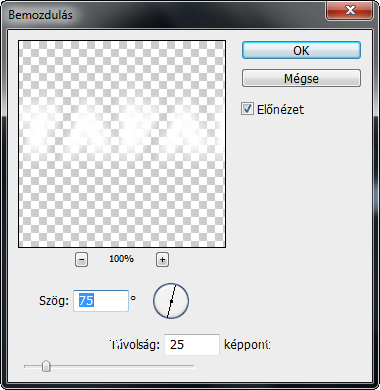Click the Előnézet label text
This screenshot has width=380, height=390.
pyautogui.click(x=280, y=109)
